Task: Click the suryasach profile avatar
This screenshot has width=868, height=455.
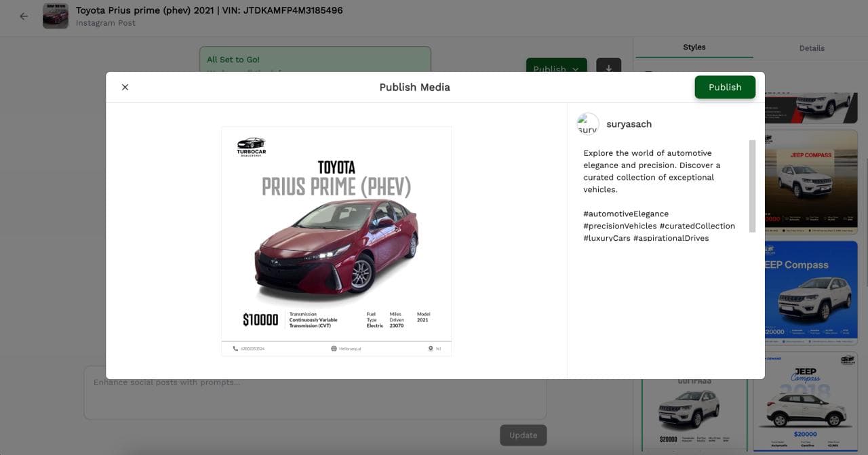Action: click(587, 123)
